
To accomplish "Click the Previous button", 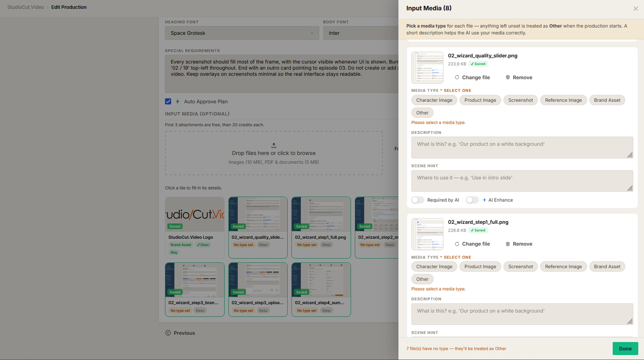I will (x=180, y=333).
